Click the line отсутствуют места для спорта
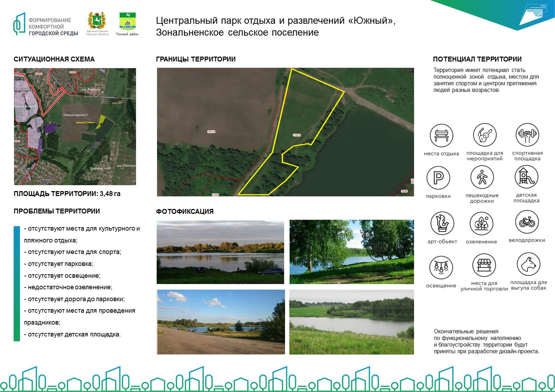The height and width of the screenshot is (392, 555). pyautogui.click(x=73, y=252)
